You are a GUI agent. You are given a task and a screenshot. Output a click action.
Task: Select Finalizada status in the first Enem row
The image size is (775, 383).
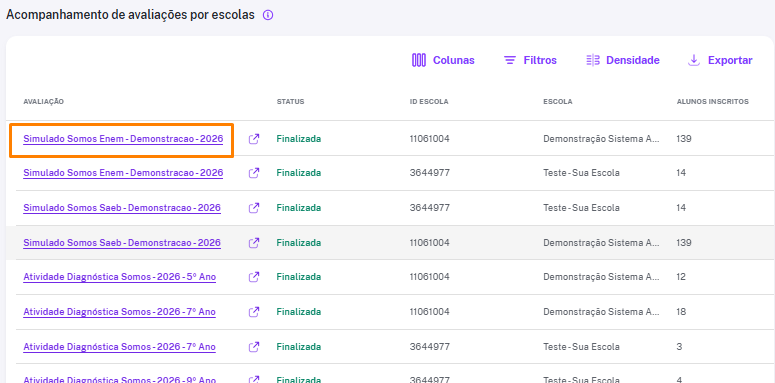299,139
